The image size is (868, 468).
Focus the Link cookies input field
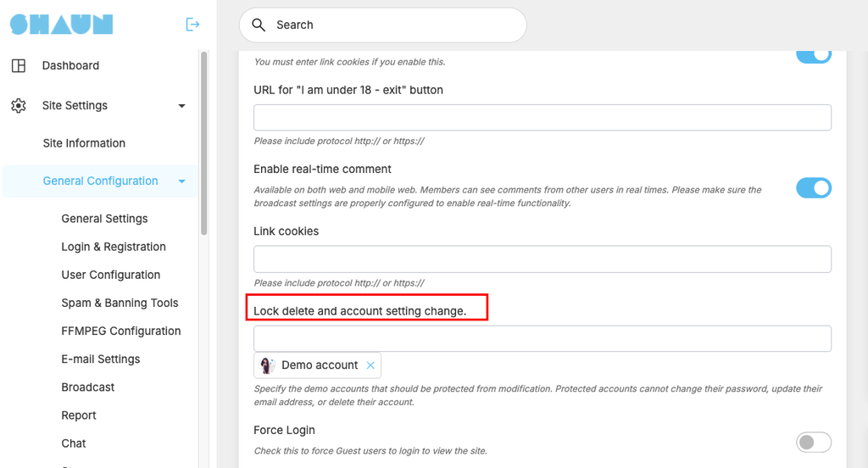click(x=542, y=259)
